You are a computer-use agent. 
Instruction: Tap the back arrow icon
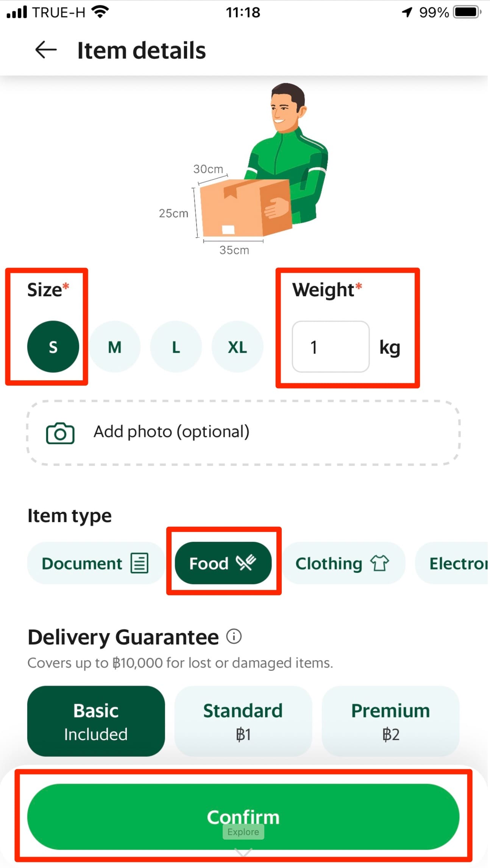pyautogui.click(x=46, y=50)
